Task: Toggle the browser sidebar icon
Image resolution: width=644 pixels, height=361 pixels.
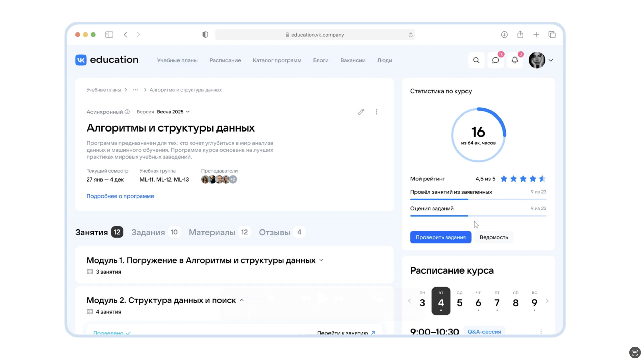Action: coord(109,35)
